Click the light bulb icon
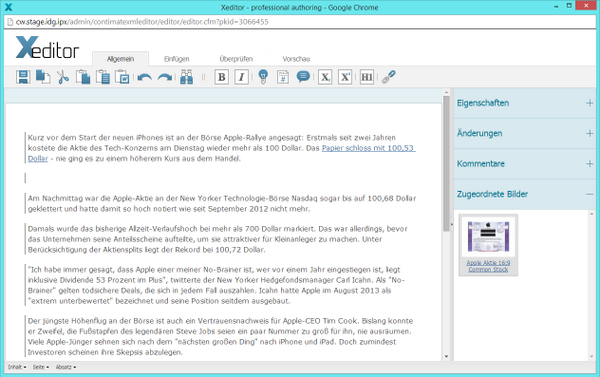 pos(263,77)
